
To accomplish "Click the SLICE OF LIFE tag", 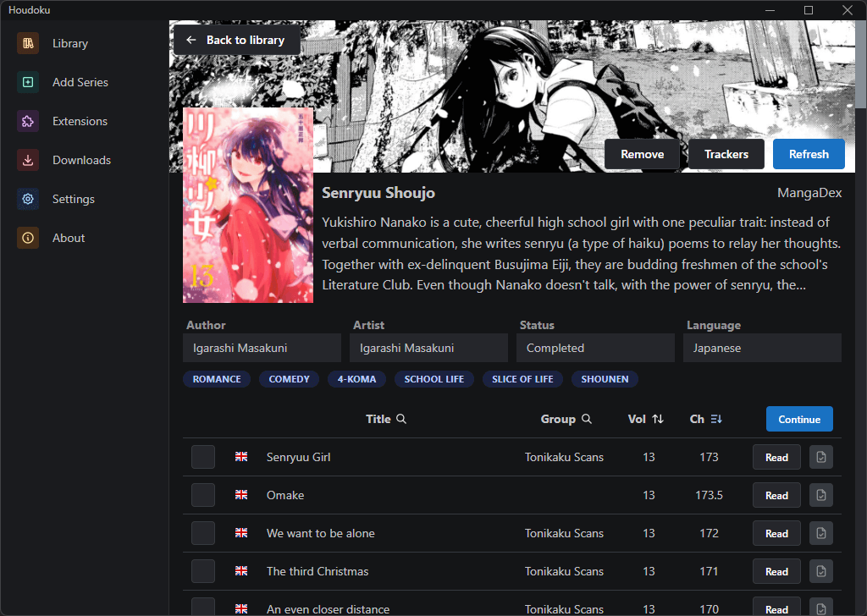I will point(522,379).
